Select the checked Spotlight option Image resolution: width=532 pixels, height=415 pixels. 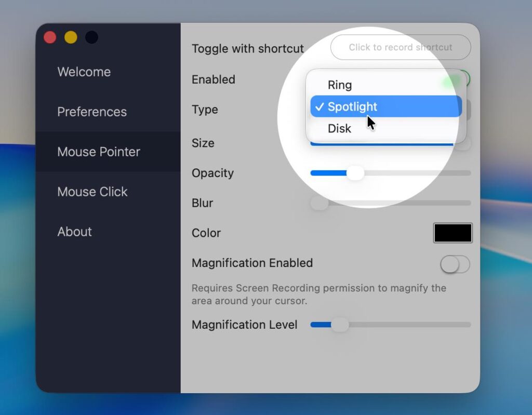point(352,107)
